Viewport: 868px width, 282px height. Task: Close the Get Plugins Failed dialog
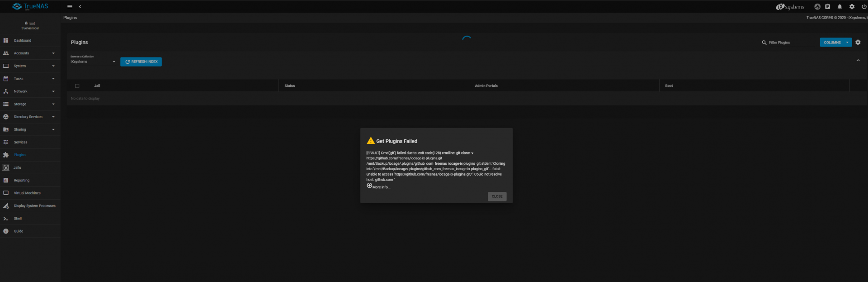(x=497, y=196)
